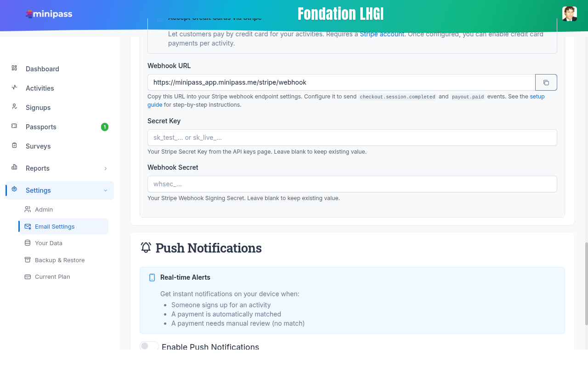The image size is (588, 368).
Task: Open the Dashboard sidebar icon
Action: [14, 68]
